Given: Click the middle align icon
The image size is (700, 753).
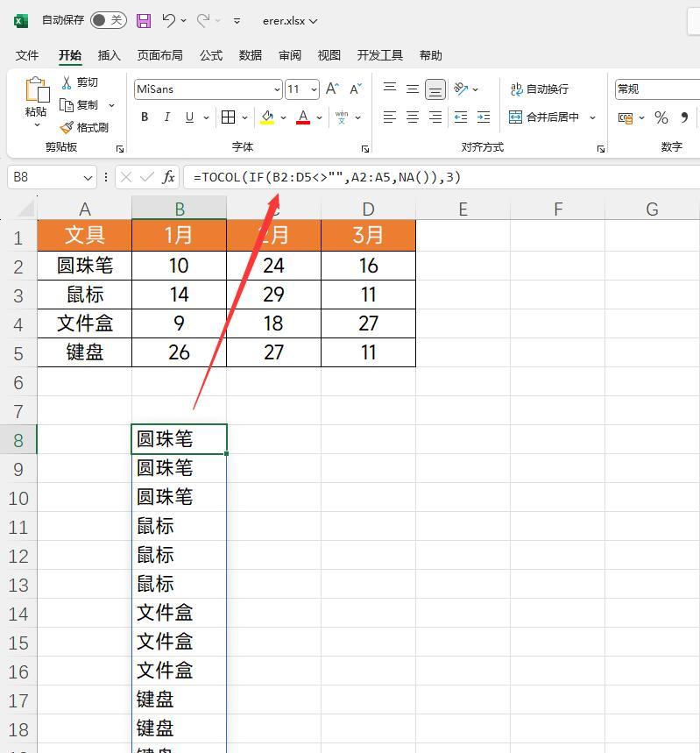Looking at the screenshot, I should coord(413,89).
